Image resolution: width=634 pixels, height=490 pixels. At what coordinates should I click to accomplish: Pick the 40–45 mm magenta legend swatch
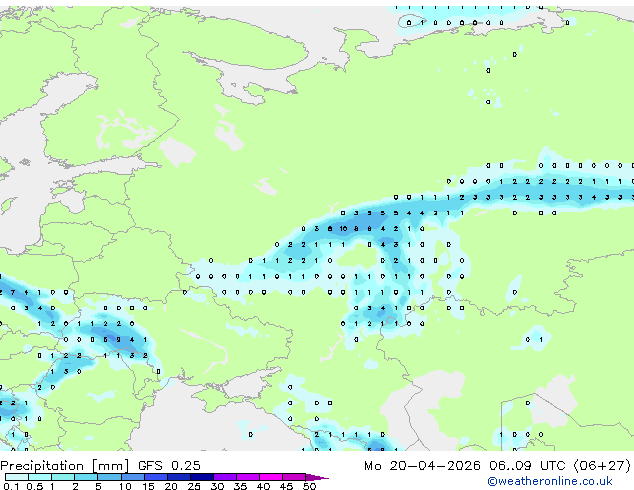click(271, 477)
